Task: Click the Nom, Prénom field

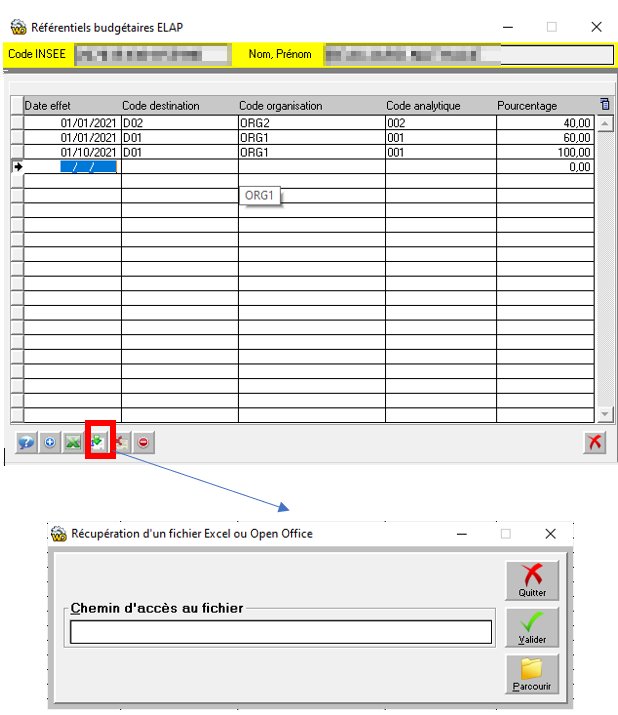Action: (468, 55)
